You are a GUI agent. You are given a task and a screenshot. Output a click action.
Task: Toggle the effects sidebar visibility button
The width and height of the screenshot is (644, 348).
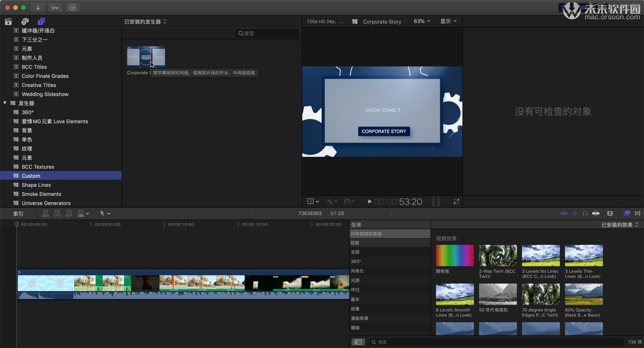coord(358,342)
